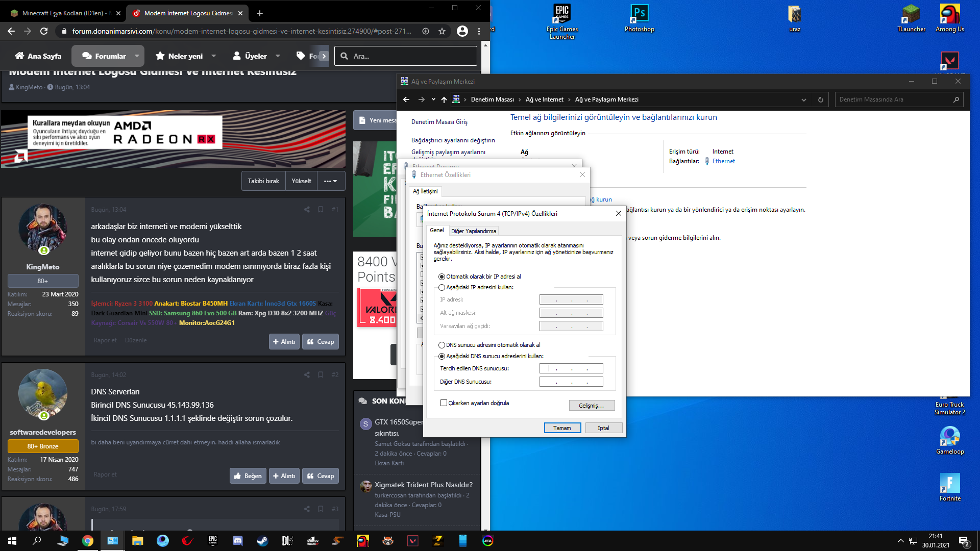Viewport: 980px width, 551px height.
Task: Open Chrome's three-dot menu
Action: 479,31
